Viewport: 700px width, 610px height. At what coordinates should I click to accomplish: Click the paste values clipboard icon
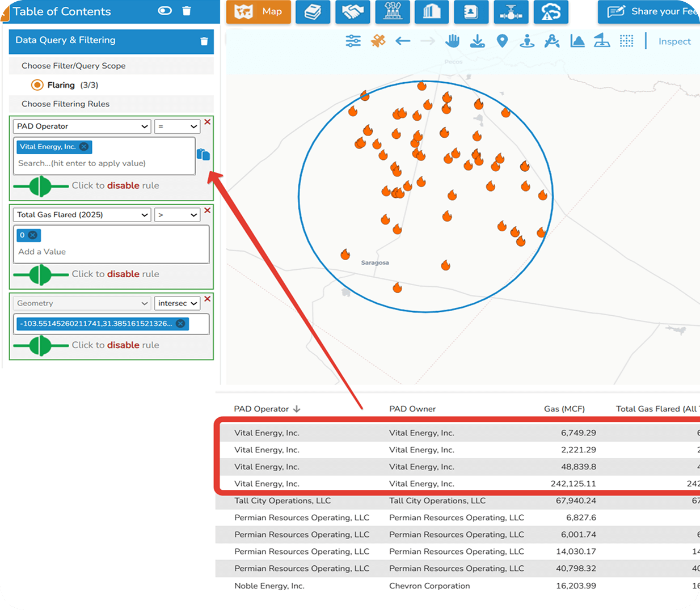203,154
